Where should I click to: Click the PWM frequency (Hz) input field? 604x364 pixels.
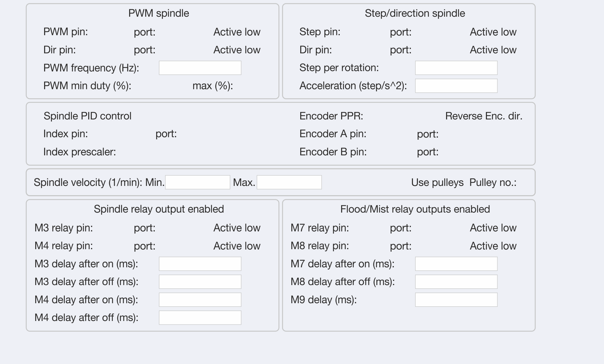[200, 68]
